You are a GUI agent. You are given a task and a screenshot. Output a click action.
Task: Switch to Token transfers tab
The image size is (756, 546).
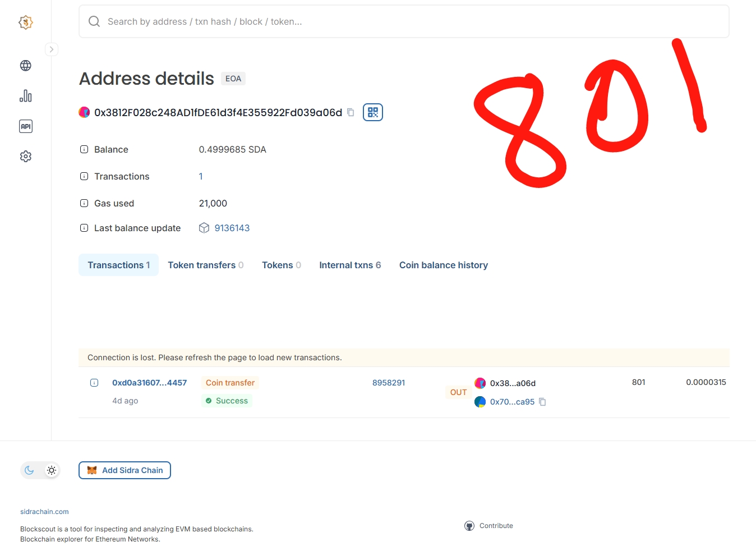coord(205,265)
